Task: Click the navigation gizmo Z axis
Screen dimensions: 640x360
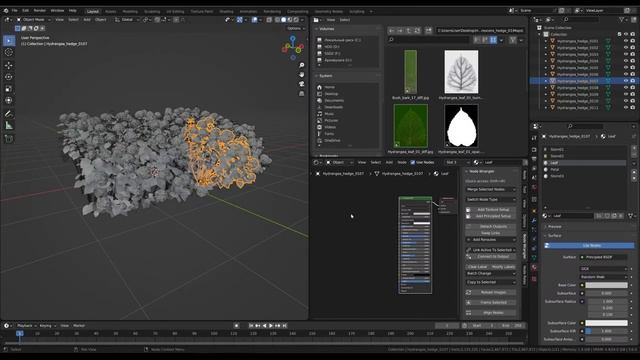Action: coord(293,38)
